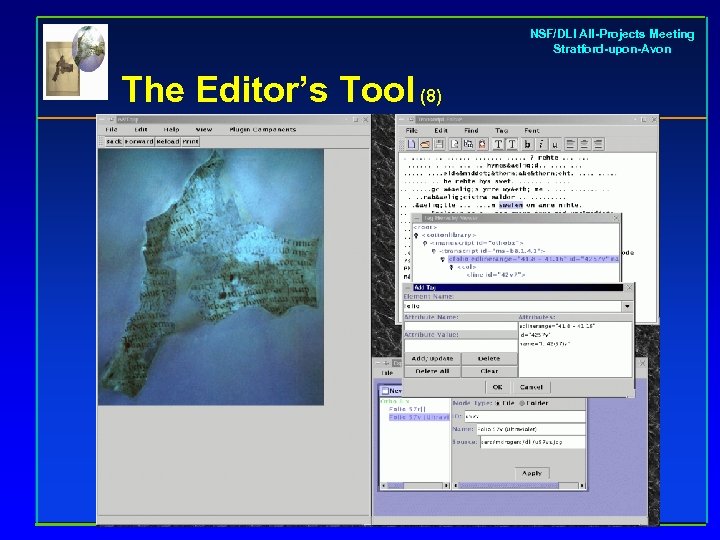This screenshot has width=720, height=540.
Task: Open Tag menu in the Transcript Editor
Action: (501, 131)
